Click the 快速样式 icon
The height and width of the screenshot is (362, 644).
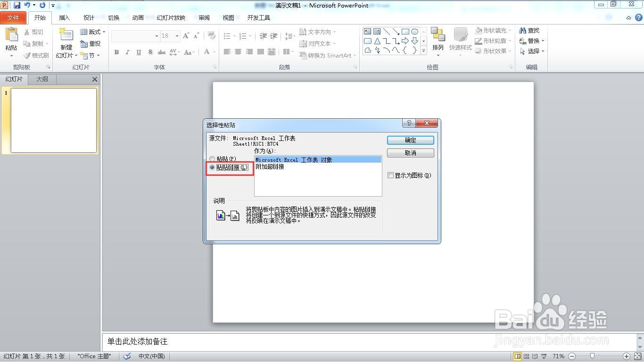pos(461,35)
